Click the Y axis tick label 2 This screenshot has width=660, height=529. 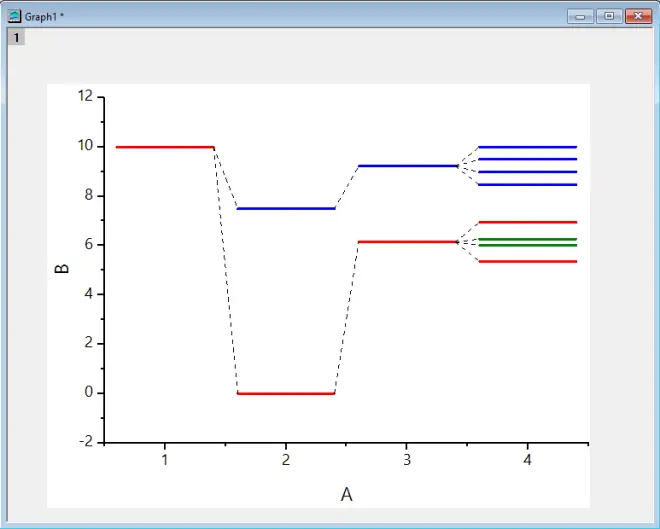(x=89, y=343)
